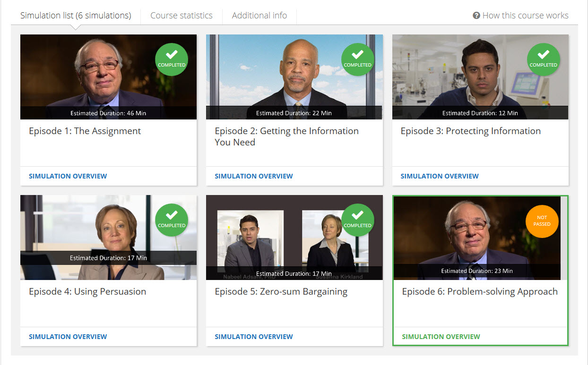Click Episode 1 The Assignment thumbnail
The height and width of the screenshot is (365, 588).
(108, 77)
